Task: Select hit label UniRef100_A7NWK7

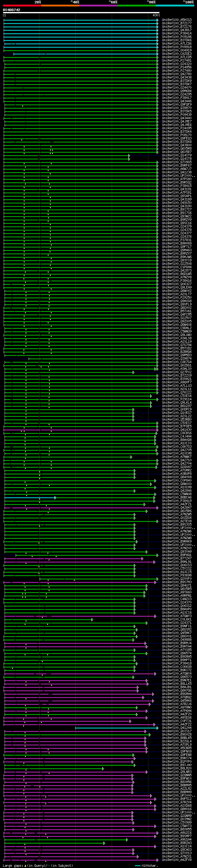Action: tap(177, 457)
